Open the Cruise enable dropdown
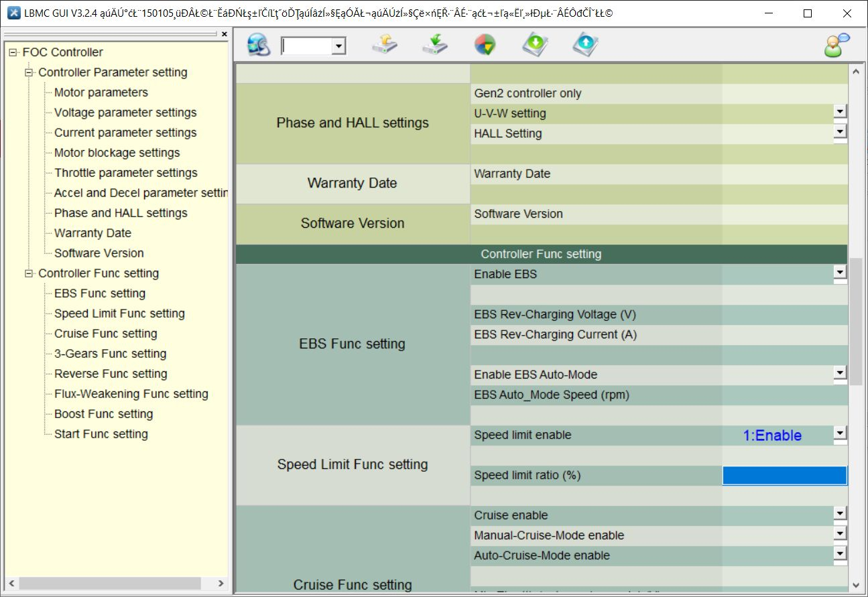868x597 pixels. coord(840,514)
